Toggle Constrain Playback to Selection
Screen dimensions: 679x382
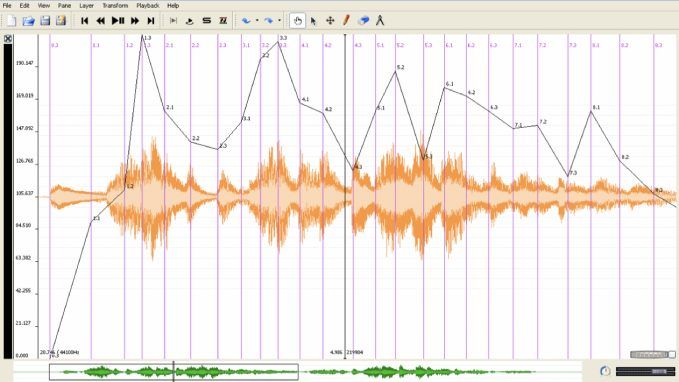point(173,20)
